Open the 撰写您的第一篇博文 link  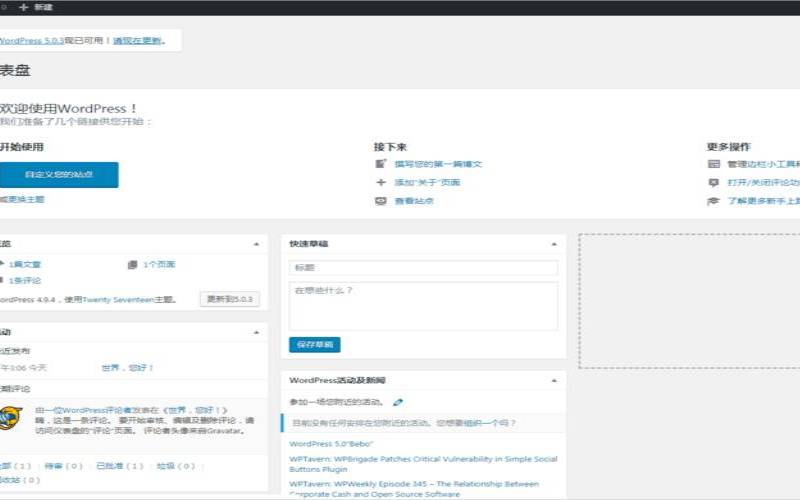click(438, 164)
